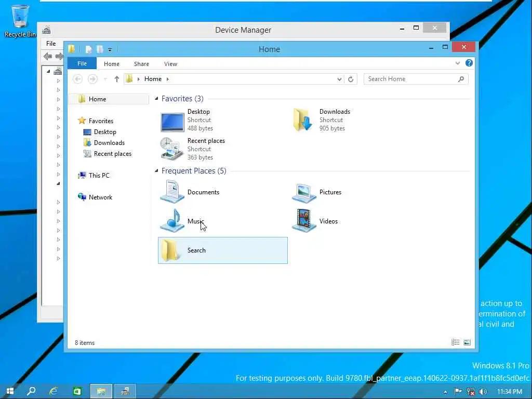
Task: Click Device Manager taskbar button
Action: (x=125, y=391)
